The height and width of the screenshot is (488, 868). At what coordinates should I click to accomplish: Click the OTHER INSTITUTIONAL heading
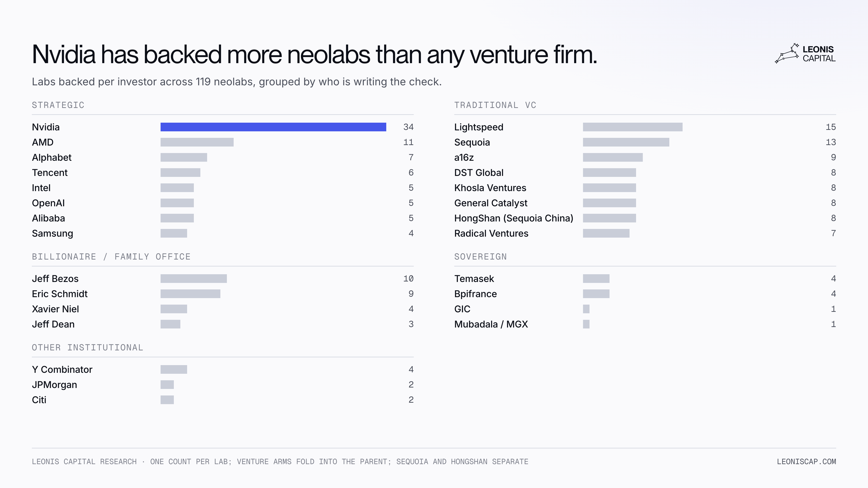(88, 348)
